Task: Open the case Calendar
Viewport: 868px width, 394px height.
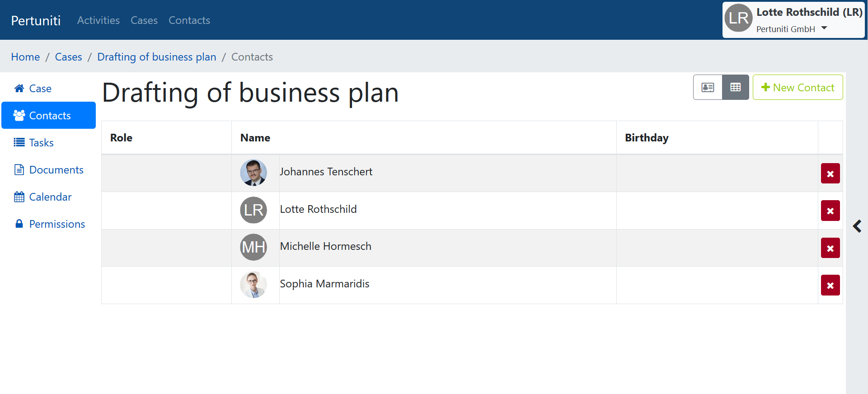Action: pos(50,197)
